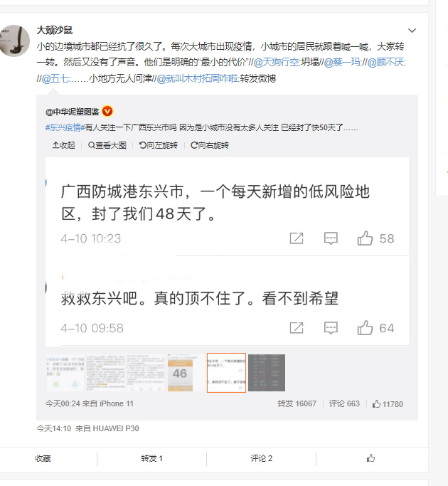
Task: Open the @天狗行空 mention link
Action: click(277, 63)
